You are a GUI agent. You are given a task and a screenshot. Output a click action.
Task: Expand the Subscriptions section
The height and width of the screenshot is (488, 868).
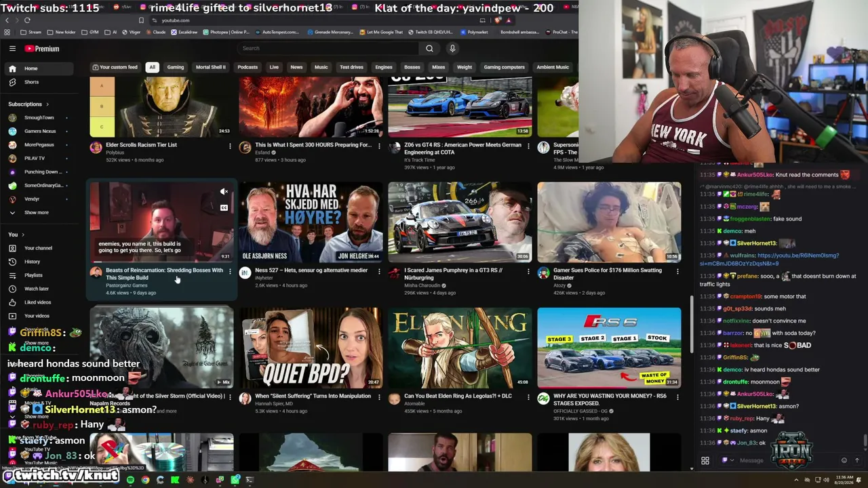tap(28, 104)
